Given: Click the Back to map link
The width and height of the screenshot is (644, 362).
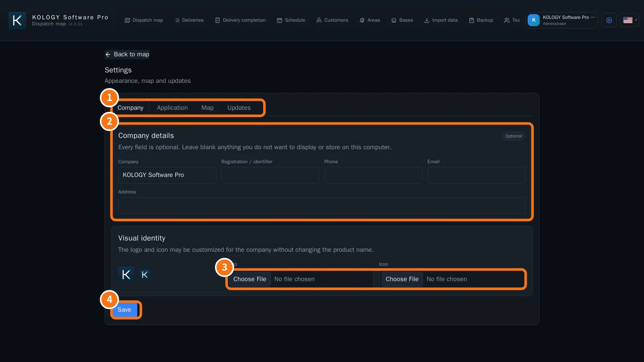Looking at the screenshot, I should [x=127, y=54].
